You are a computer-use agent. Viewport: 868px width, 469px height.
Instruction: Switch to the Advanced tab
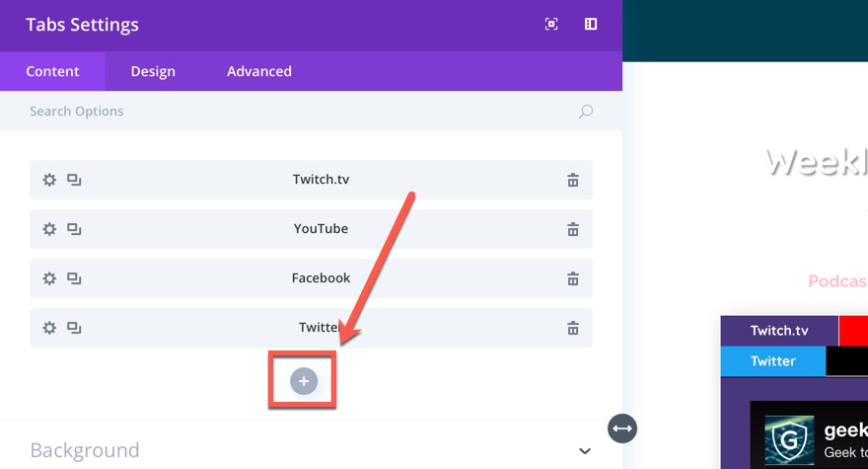click(x=258, y=71)
